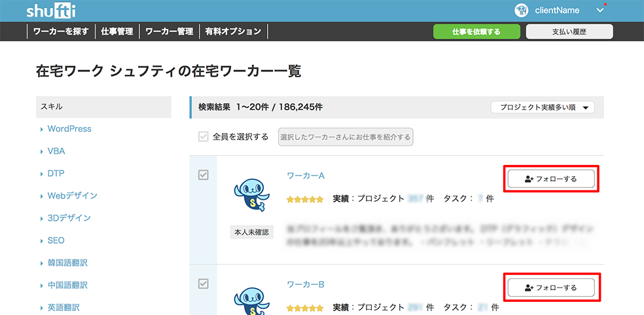Toggle the checkbox for ワーカーA
644x315 pixels.
tap(204, 176)
